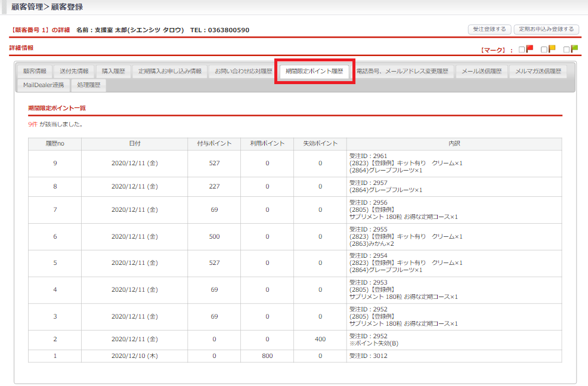Click the 800 利用ポイント value in row 1
Image resolution: width=588 pixels, height=386 pixels.
(x=267, y=356)
